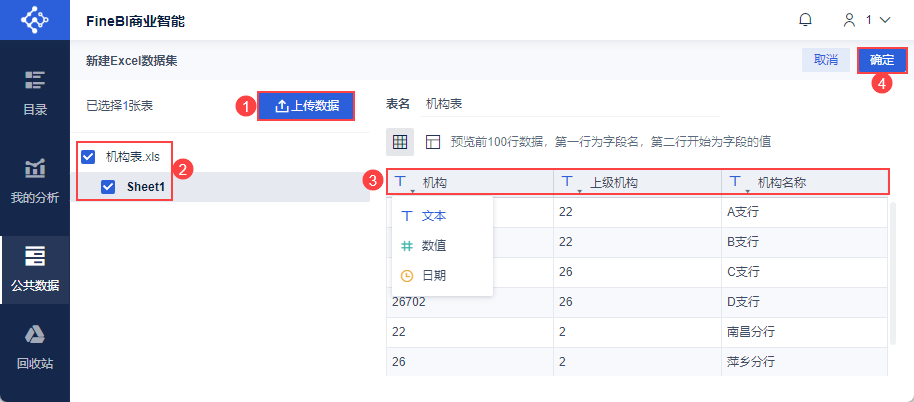Go to 我的分析 sidebar icon
This screenshot has width=914, height=402.
pyautogui.click(x=35, y=180)
